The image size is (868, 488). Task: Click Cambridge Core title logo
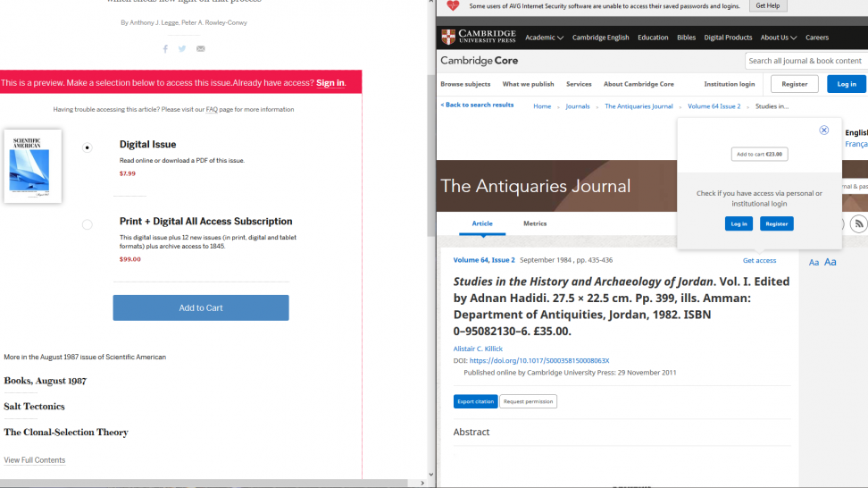tap(480, 61)
